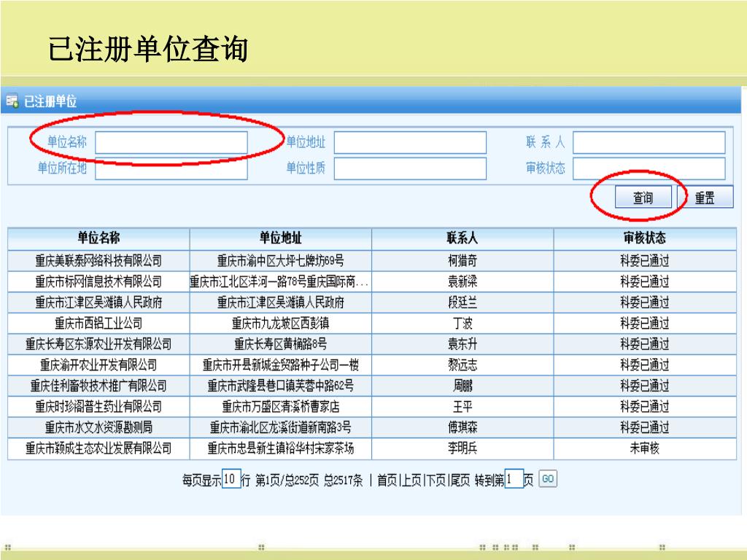Focus the 单位地址 input field
The image size is (747, 560).
(410, 142)
